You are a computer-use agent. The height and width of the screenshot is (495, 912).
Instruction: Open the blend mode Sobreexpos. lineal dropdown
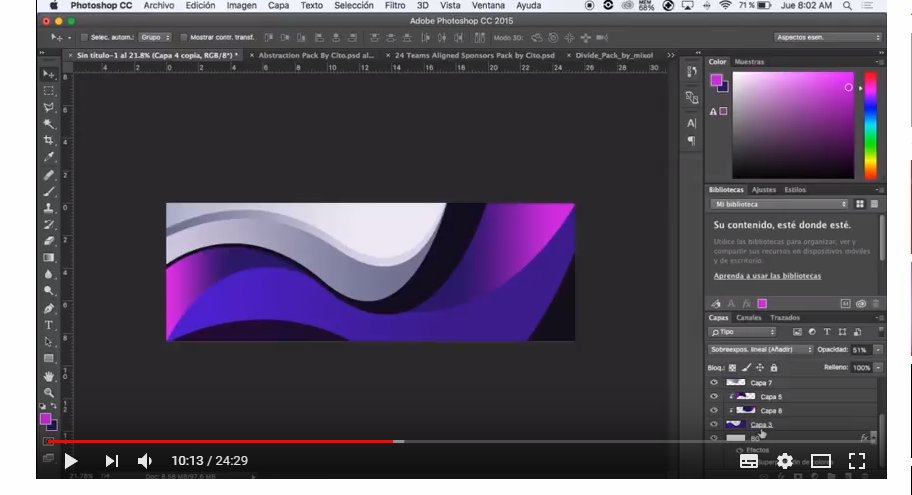[760, 350]
